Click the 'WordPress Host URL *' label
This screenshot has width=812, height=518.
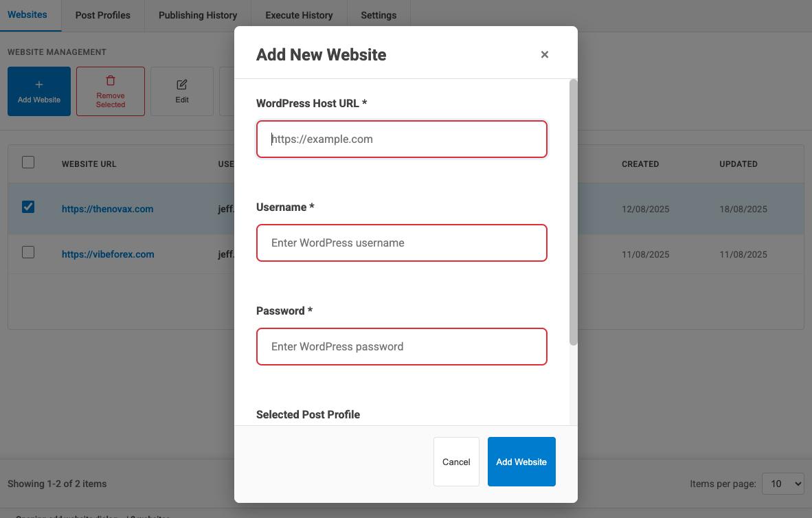point(312,103)
